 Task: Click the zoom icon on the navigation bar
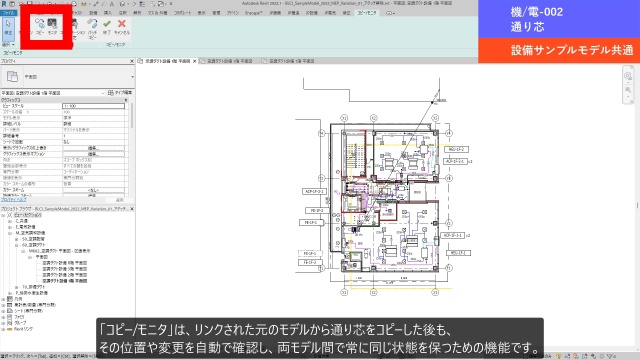click(628, 90)
